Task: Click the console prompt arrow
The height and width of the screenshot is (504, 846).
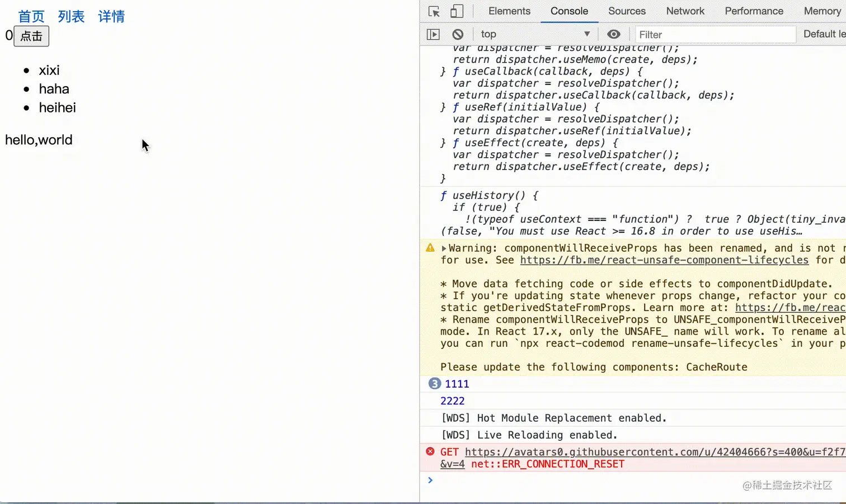Action: coord(430,480)
